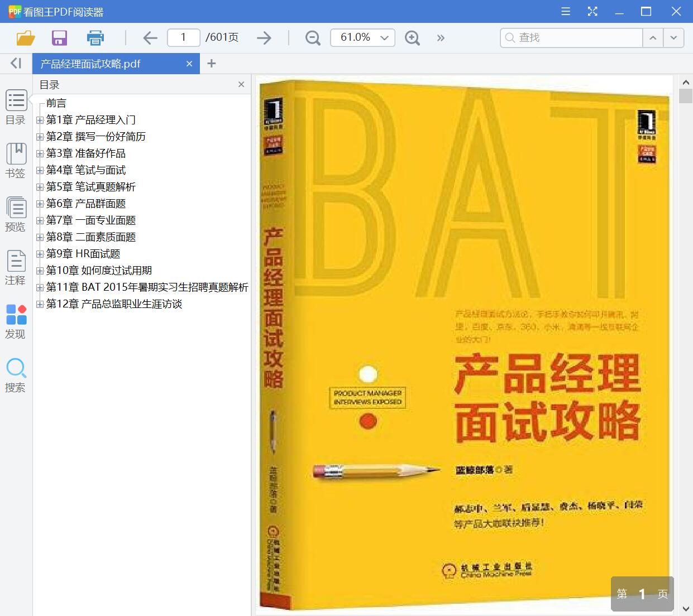Image resolution: width=693 pixels, height=616 pixels.
Task: Select the 搜索 search sidebar icon
Action: 16,374
